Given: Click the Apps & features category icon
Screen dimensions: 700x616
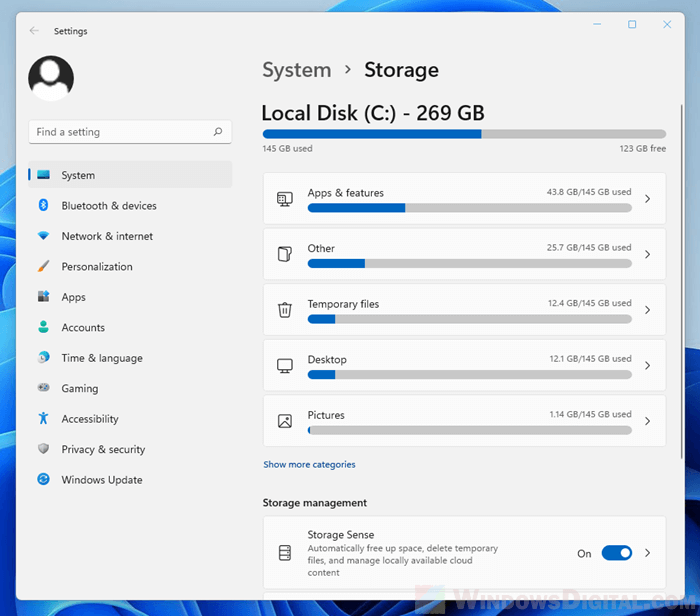Looking at the screenshot, I should (285, 199).
